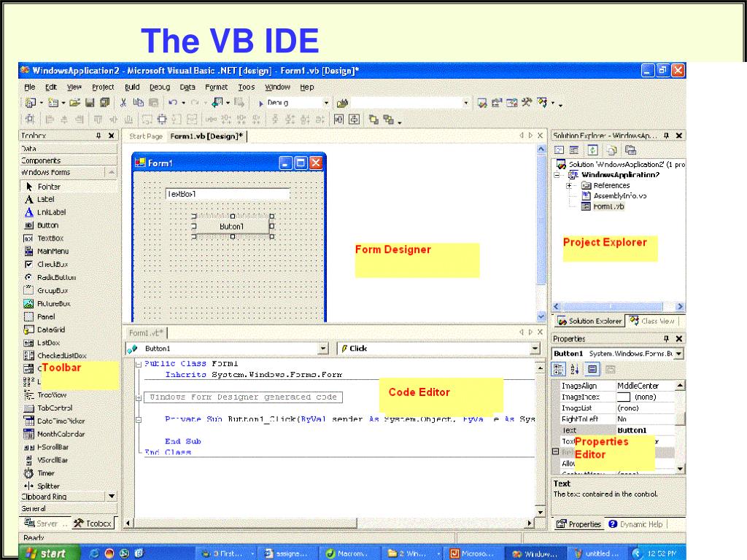Toggle Properties window auto-hide pin
The image size is (747, 560).
(667, 338)
